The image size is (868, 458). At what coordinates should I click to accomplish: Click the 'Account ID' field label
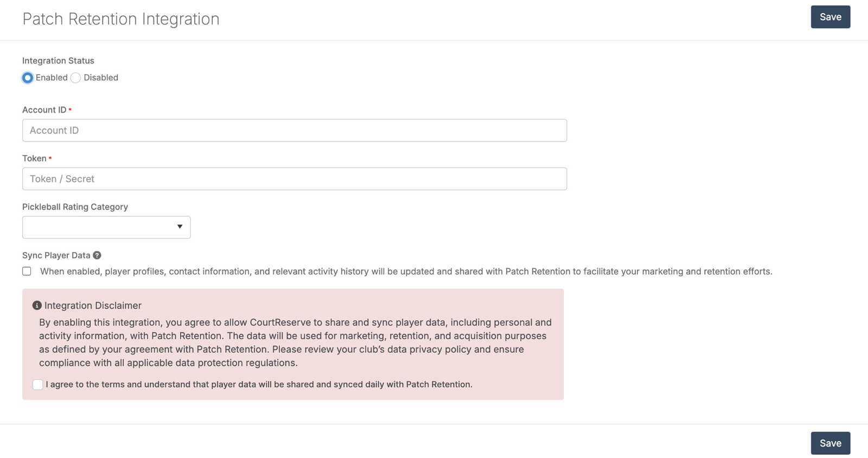click(x=44, y=109)
